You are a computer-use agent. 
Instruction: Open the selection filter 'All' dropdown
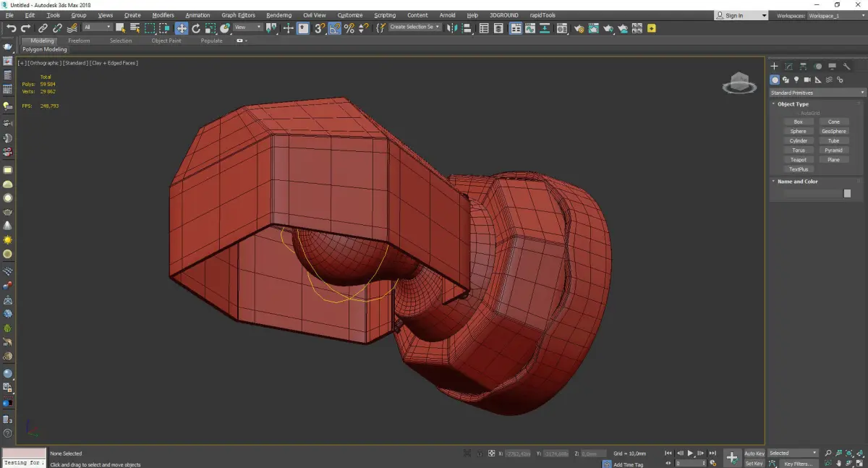(x=97, y=27)
